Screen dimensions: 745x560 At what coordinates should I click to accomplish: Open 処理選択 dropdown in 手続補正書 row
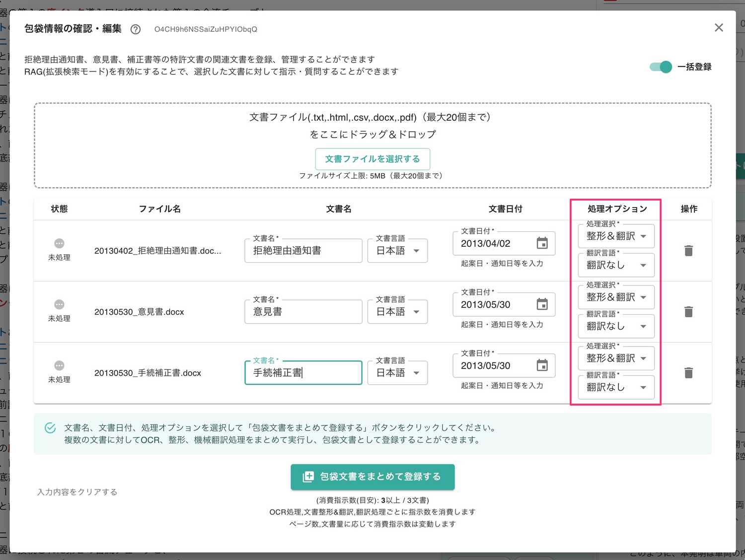(616, 358)
